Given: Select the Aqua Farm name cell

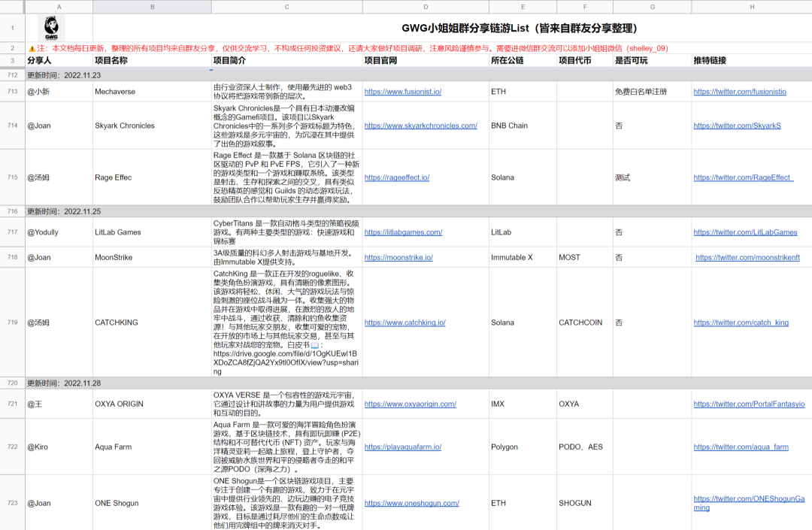Looking at the screenshot, I should 152,447.
